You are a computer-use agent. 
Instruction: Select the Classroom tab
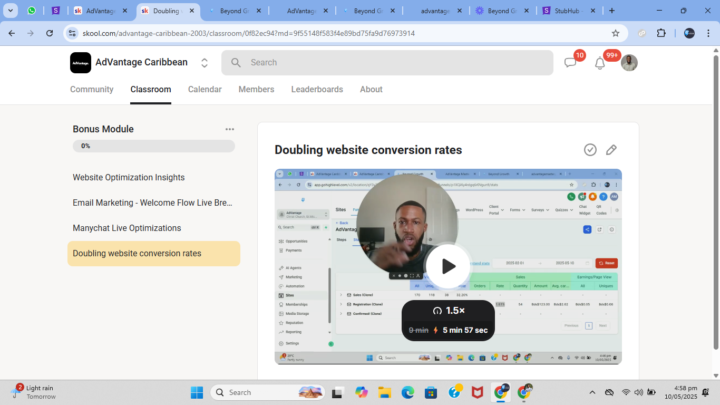pos(151,90)
